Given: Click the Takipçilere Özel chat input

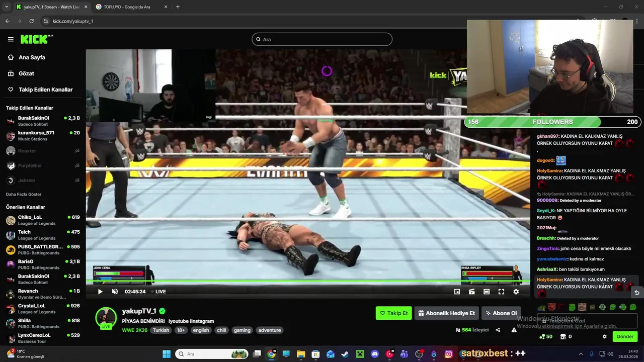Looking at the screenshot, I should click(587, 321).
